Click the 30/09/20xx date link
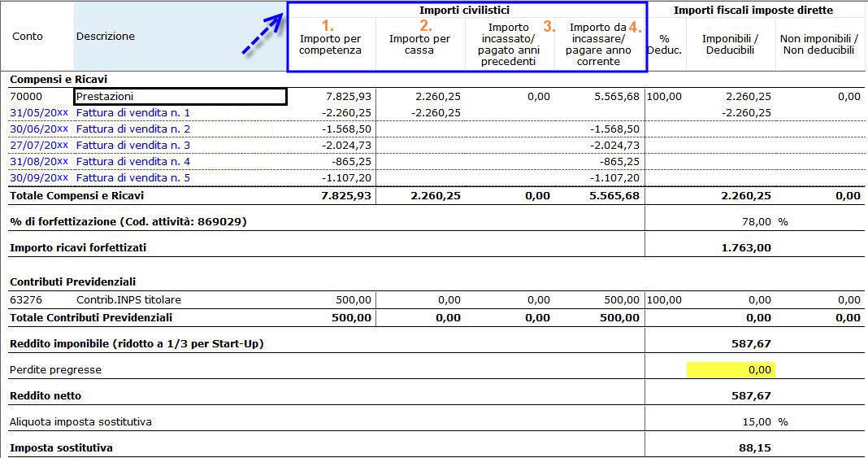The height and width of the screenshot is (458, 868). coord(39,177)
